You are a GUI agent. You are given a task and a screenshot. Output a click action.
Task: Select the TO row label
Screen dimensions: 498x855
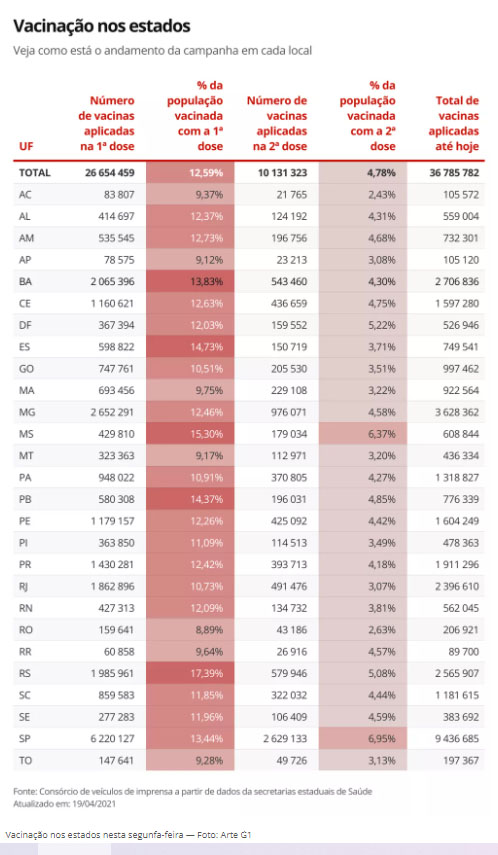click(26, 761)
